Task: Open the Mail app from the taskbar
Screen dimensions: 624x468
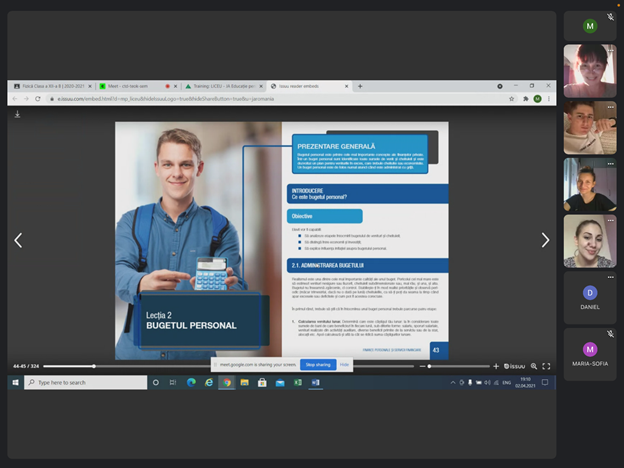Action: pos(280,382)
